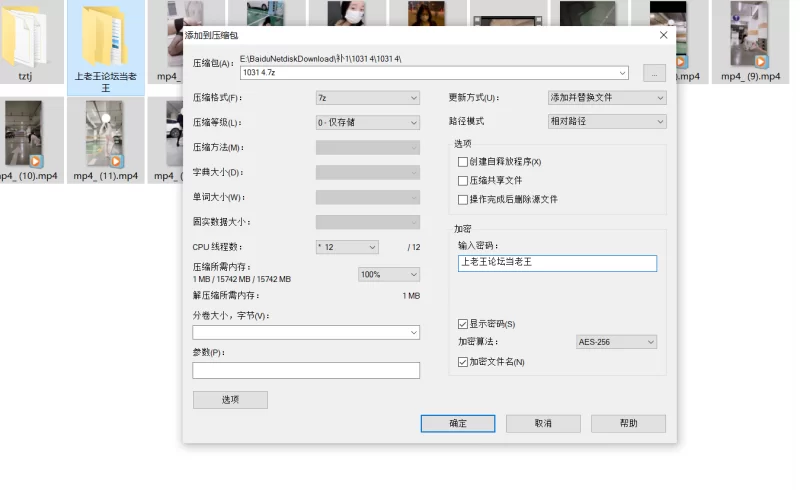Click the 确定 button
The width and height of the screenshot is (800, 490).
[458, 424]
